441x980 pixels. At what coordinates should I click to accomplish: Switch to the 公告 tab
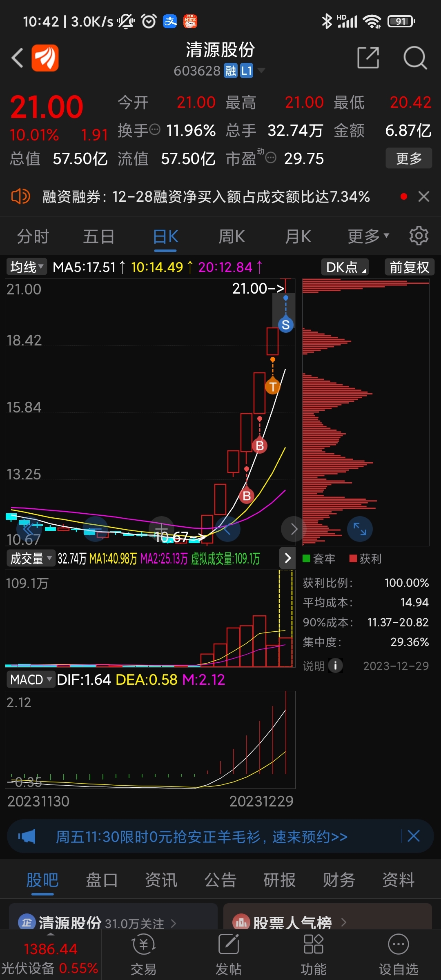[x=220, y=880]
